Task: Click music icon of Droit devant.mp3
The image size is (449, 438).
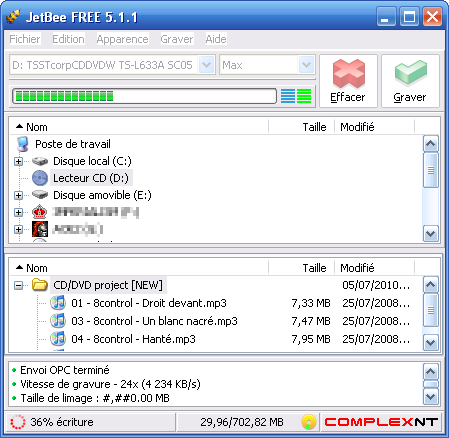Action: [58, 303]
